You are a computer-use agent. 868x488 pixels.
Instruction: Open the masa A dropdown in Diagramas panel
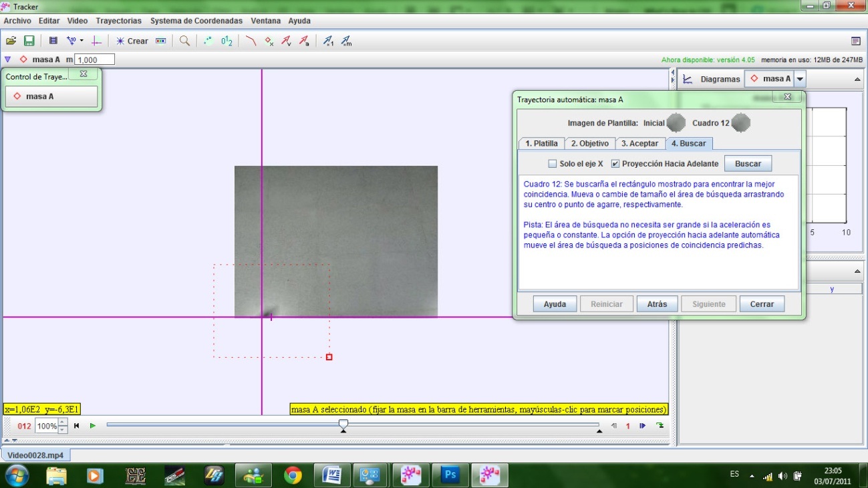[x=801, y=78]
